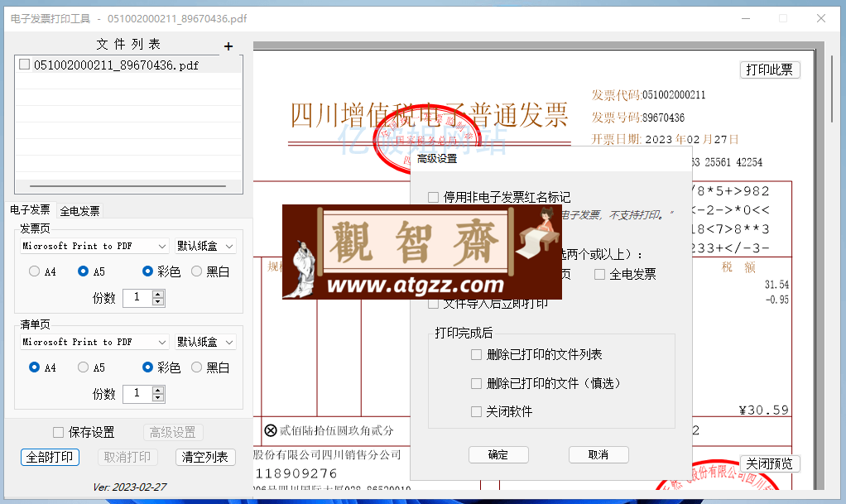846x504 pixels.
Task: Click the 发票号码 89670436 text
Action: (x=638, y=118)
